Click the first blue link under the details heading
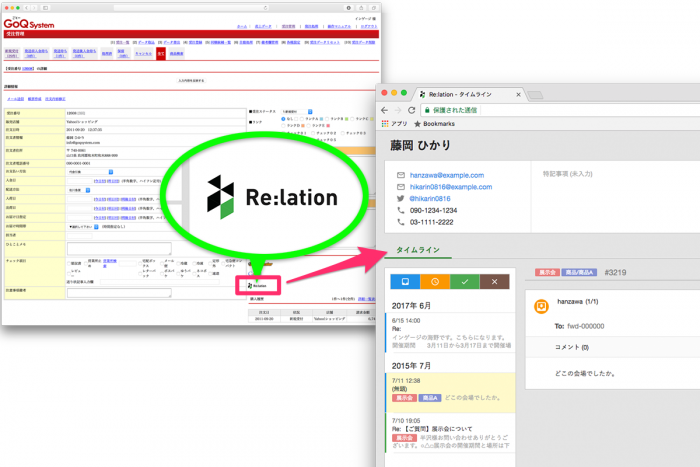Screen dimensions: 700x467 pos(15,99)
